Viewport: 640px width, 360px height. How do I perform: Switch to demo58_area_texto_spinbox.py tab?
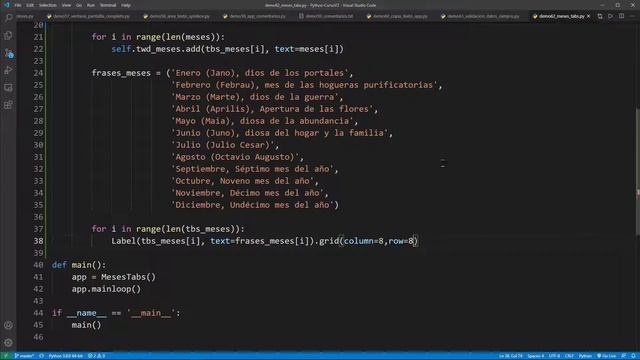179,16
